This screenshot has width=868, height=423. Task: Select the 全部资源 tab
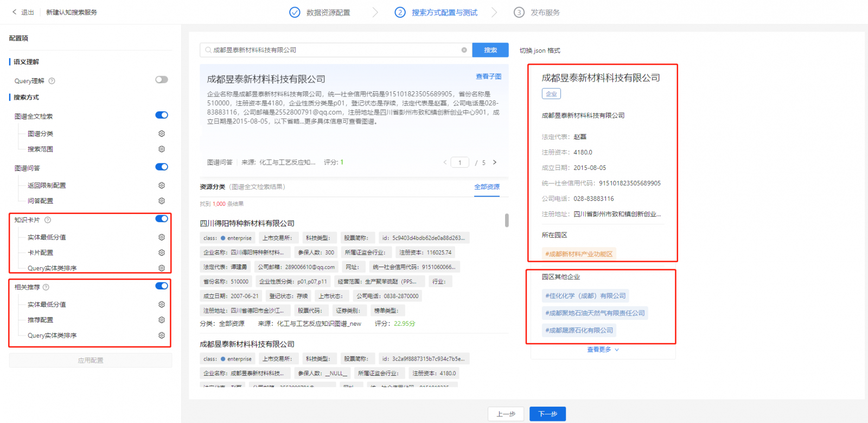pyautogui.click(x=487, y=187)
